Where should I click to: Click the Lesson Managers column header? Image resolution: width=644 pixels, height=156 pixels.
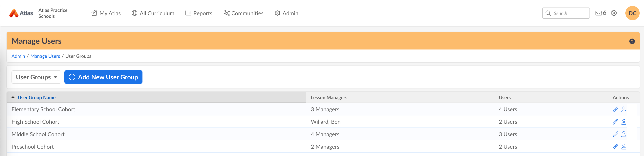tap(329, 98)
